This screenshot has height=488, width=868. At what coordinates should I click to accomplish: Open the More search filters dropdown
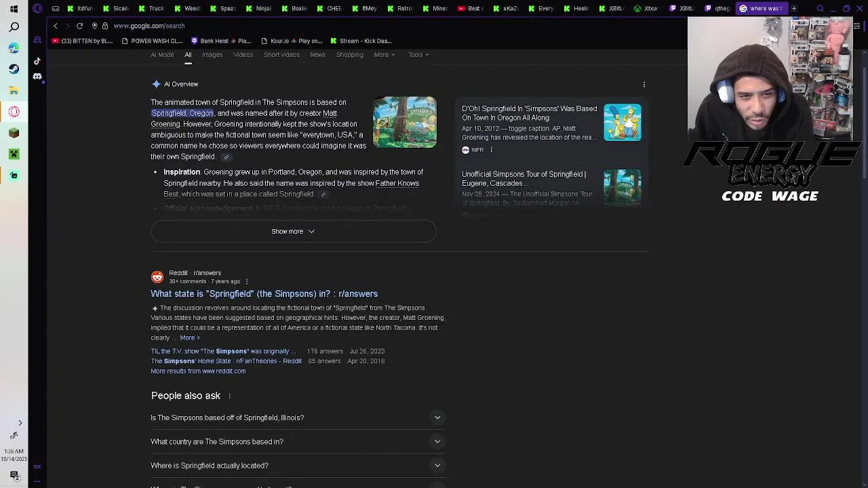coord(384,55)
